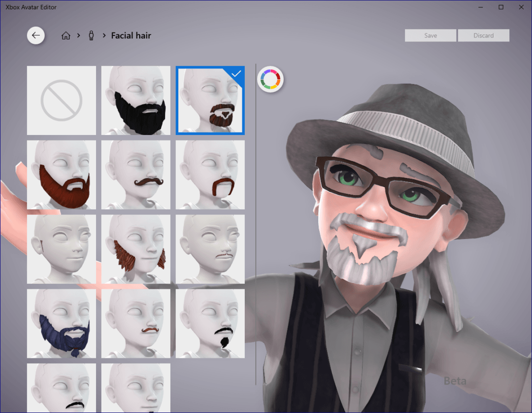Click the Xbox Avatar Editor title
Viewport: 532px width, 413px height.
click(31, 7)
